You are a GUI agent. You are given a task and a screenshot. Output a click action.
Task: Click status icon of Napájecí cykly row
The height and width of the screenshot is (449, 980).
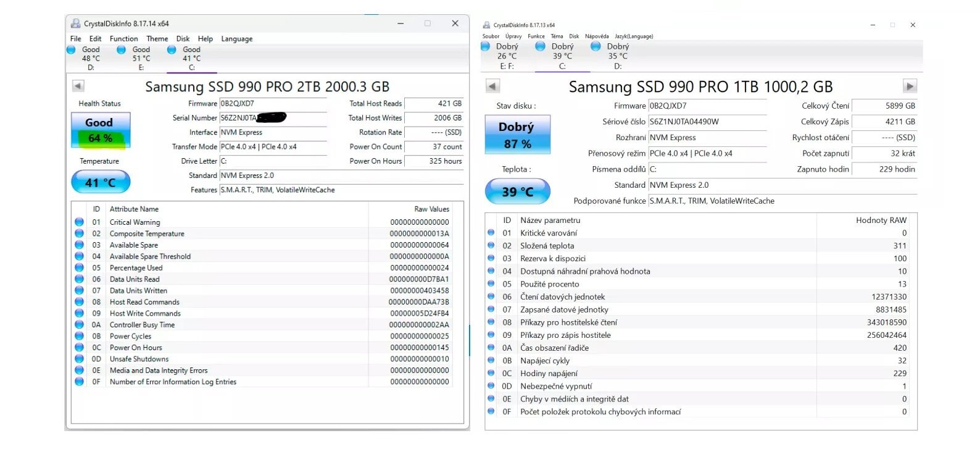tap(491, 360)
